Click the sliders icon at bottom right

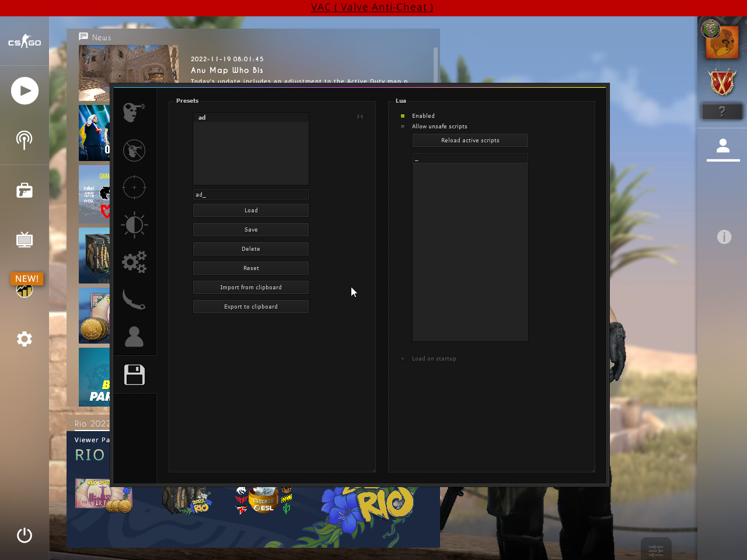(x=656, y=550)
